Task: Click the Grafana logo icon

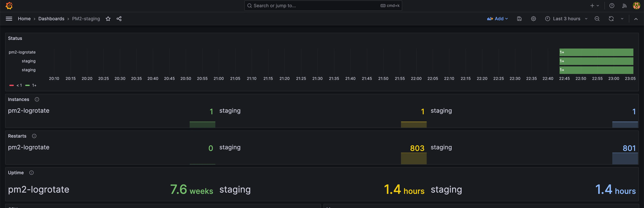Action: click(9, 5)
